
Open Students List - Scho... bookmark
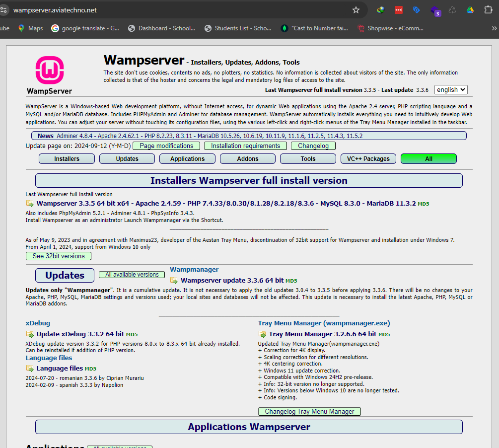coord(238,28)
